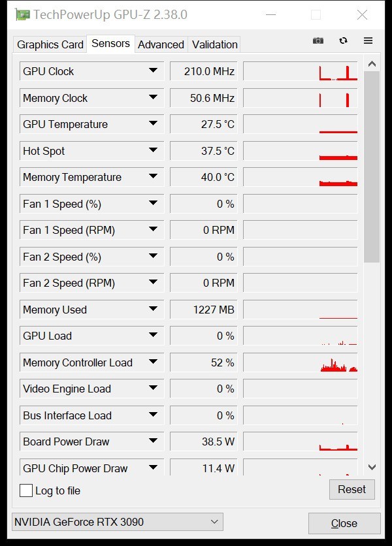Open the Memory Clock sensor dropdown
Viewport: 392px width, 546px height.
coord(155,97)
